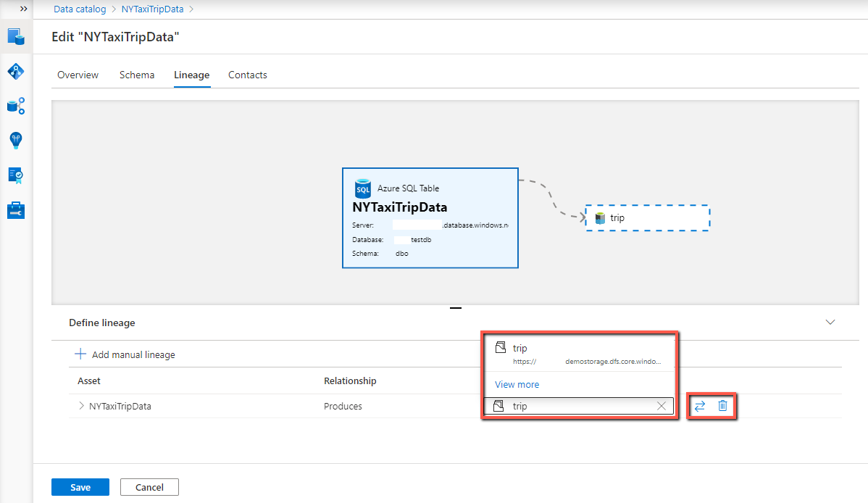Click the swap relationship direction icon
Screen dimensions: 868x503
tap(699, 406)
